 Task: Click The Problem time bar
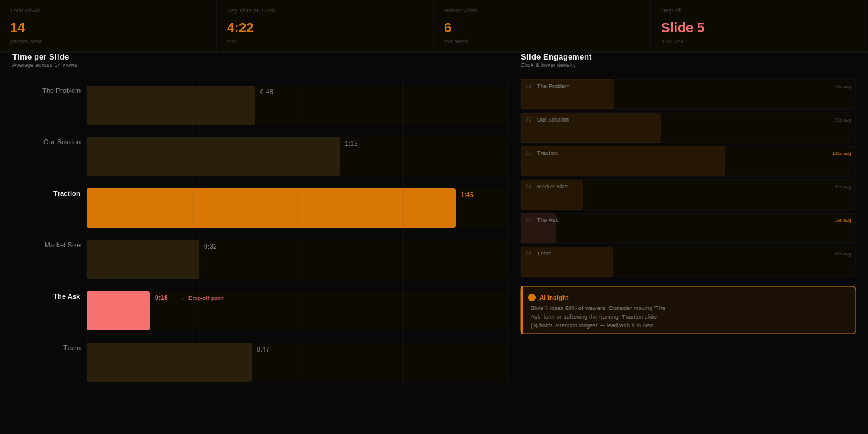(x=171, y=105)
